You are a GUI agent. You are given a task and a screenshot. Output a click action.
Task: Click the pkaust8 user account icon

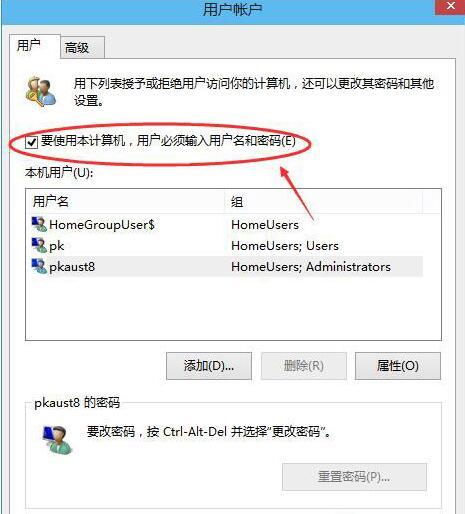coord(39,266)
